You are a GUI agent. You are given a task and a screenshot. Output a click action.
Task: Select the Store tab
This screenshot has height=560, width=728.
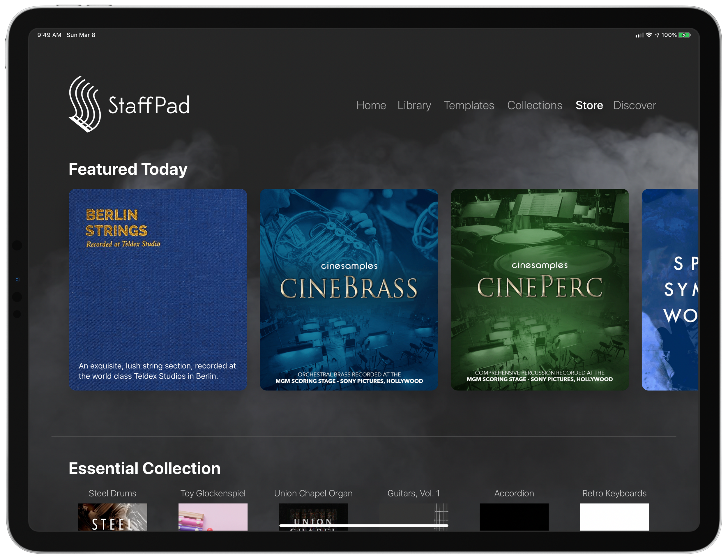click(x=589, y=105)
